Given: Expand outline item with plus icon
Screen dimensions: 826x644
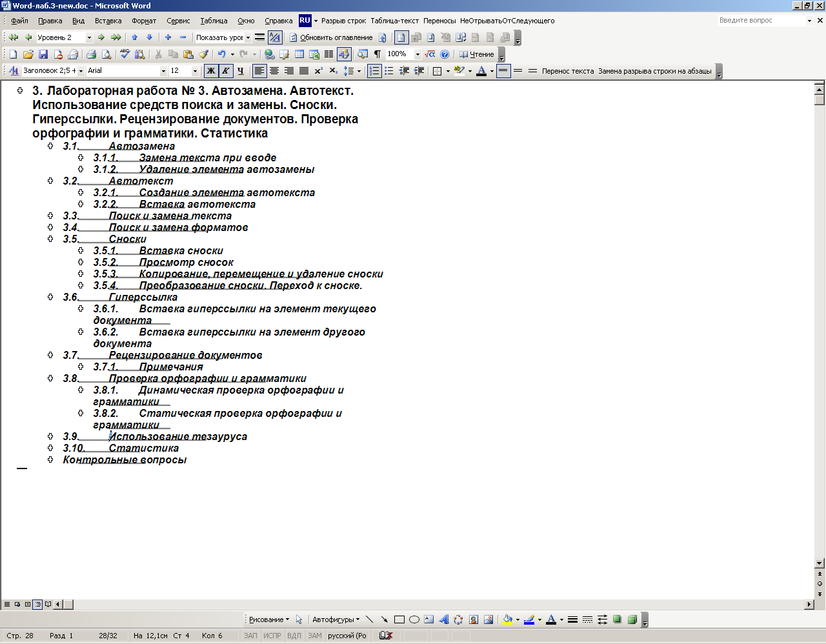Looking at the screenshot, I should [x=168, y=37].
